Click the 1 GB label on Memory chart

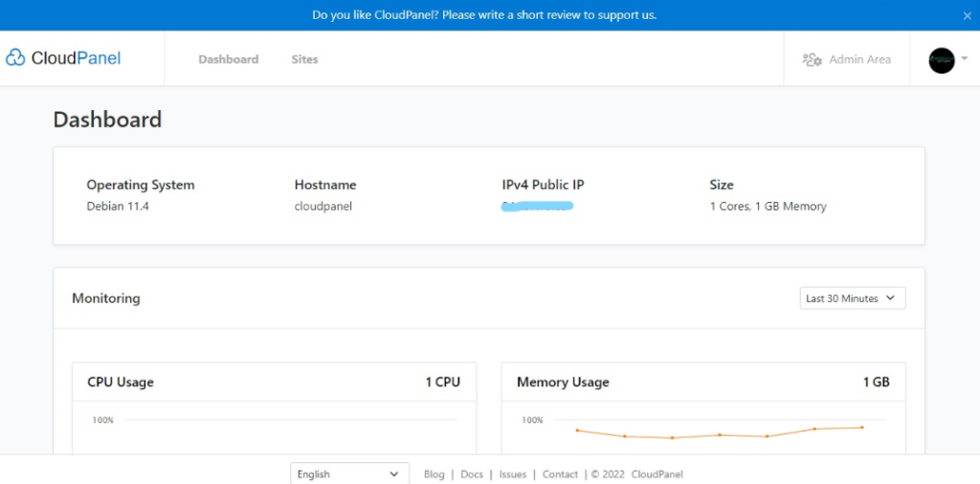tap(877, 383)
